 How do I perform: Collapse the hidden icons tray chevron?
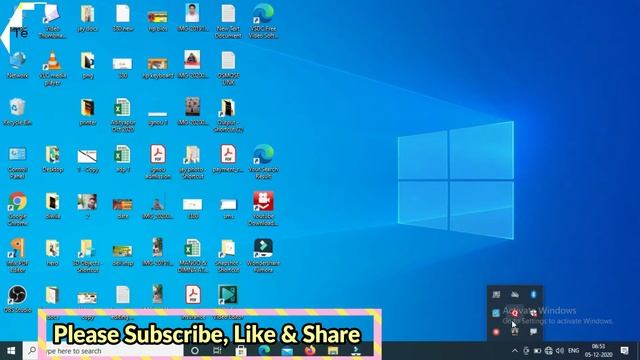point(515,351)
